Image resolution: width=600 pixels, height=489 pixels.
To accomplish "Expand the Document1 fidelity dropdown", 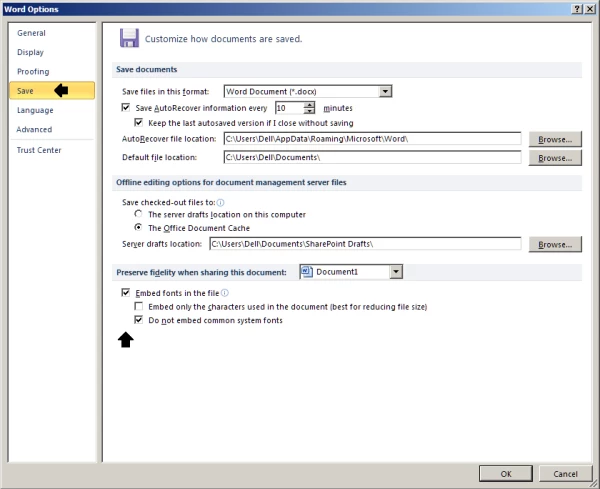I will click(396, 271).
